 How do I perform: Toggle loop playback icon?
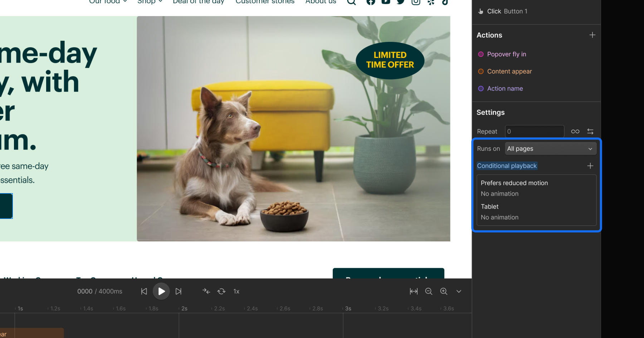point(221,292)
